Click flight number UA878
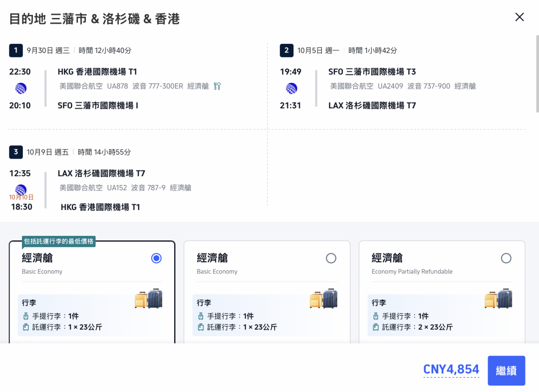 [x=117, y=86]
